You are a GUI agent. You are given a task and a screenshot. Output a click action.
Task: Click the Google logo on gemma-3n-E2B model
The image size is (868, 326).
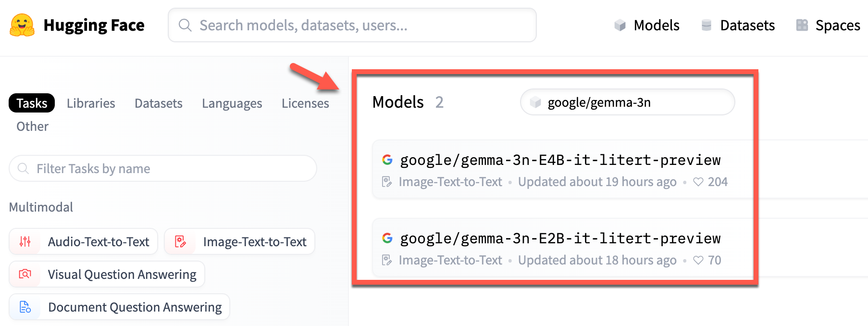pyautogui.click(x=387, y=238)
